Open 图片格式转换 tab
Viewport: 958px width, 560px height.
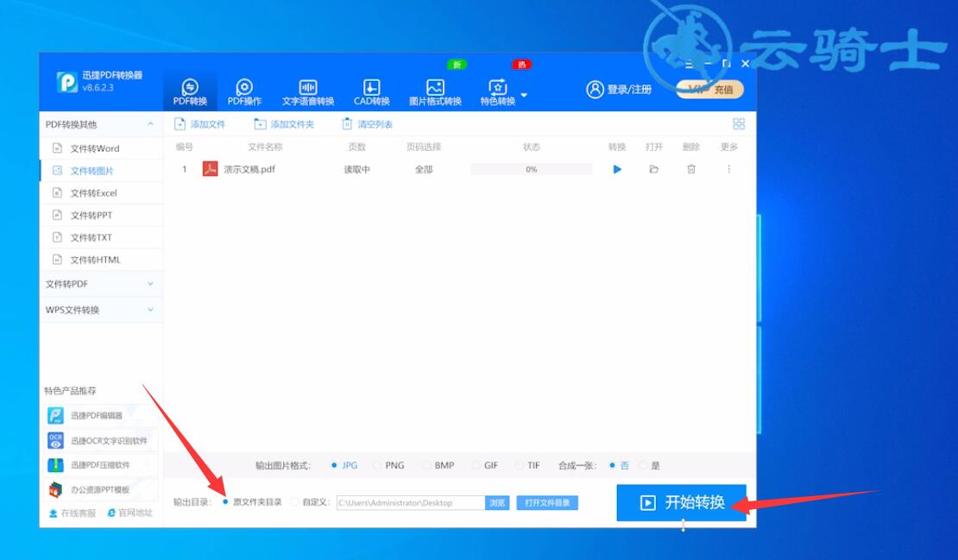point(435,91)
